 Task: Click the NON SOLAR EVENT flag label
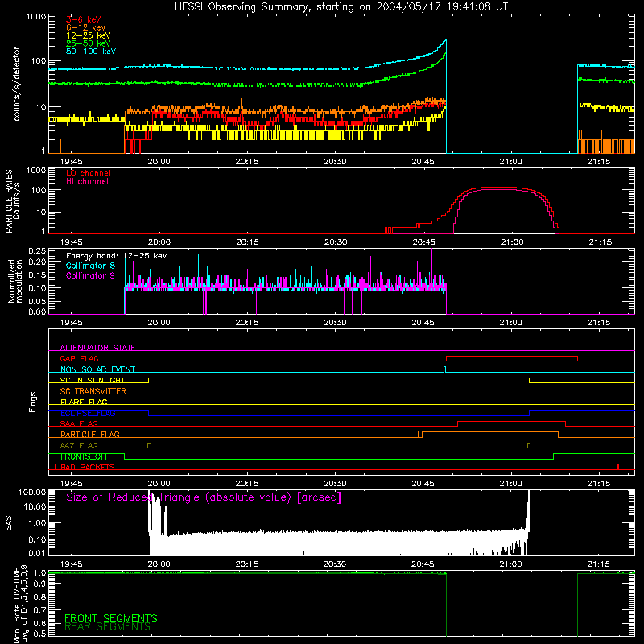click(97, 369)
